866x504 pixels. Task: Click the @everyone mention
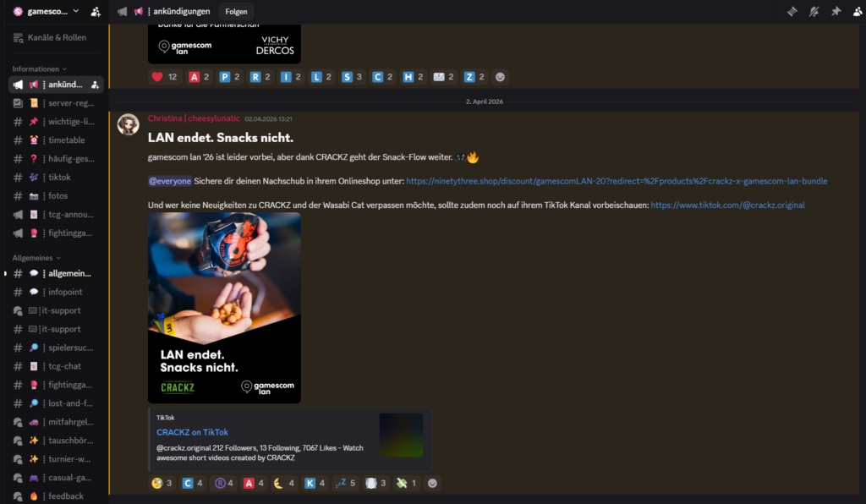169,181
